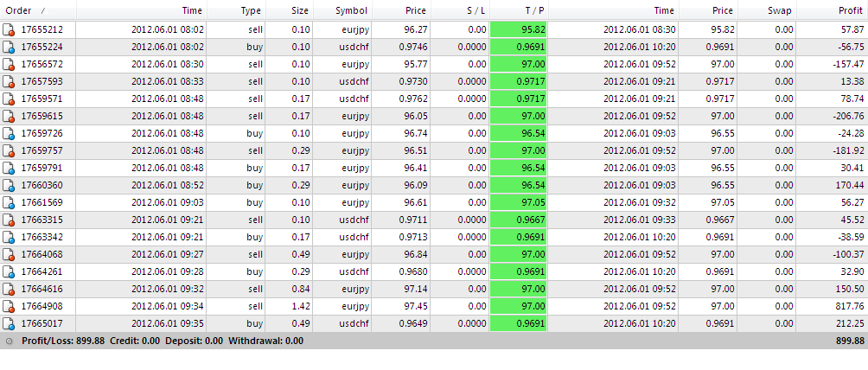Screen dimensions: 868x370
Task: Click the order icon for 17659791
Action: click(x=9, y=168)
